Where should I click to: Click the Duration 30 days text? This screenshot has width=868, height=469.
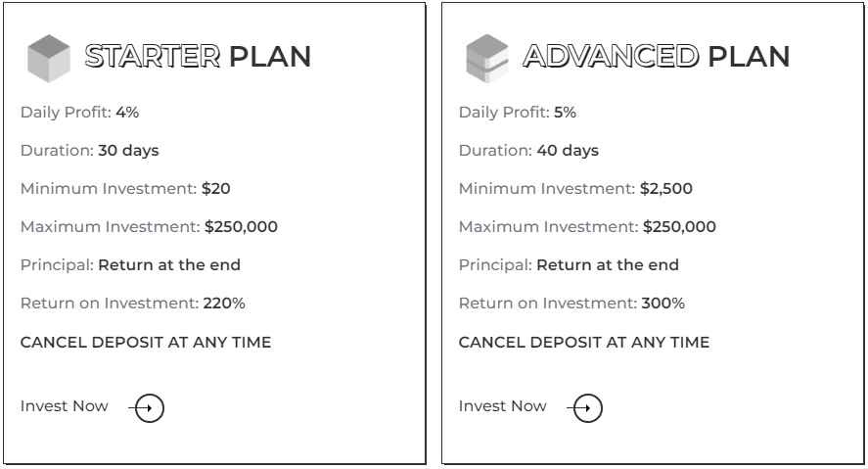pyautogui.click(x=90, y=151)
